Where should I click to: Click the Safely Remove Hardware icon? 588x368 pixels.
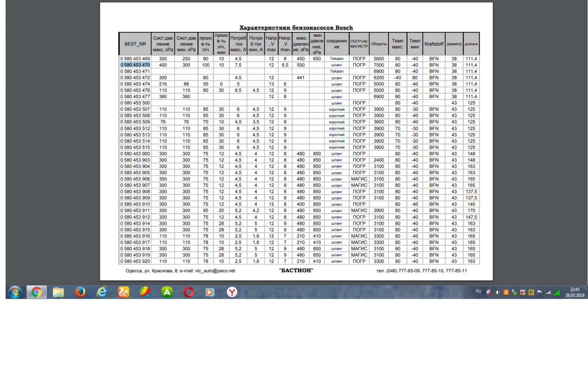514,292
